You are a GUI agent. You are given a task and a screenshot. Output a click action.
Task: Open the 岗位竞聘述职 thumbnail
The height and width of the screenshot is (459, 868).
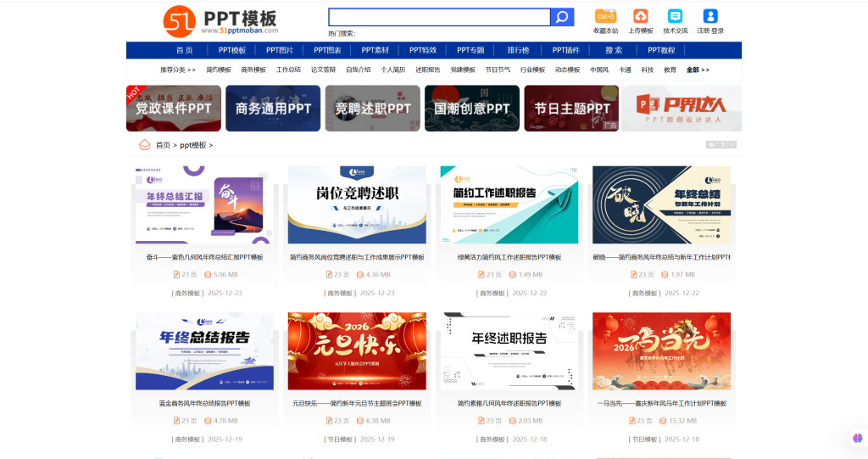pyautogui.click(x=357, y=204)
